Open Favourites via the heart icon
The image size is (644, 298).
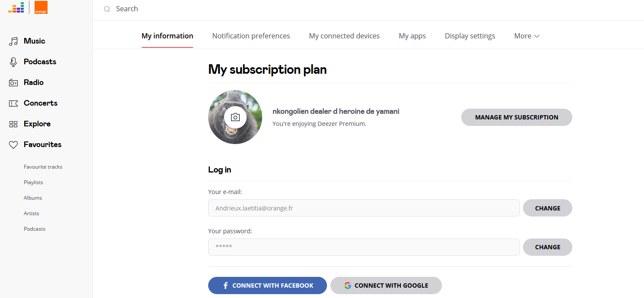coord(13,145)
